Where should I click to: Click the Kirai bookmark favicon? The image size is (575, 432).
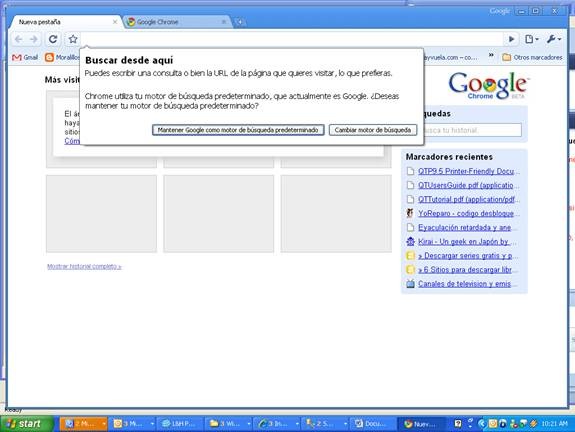tap(410, 242)
